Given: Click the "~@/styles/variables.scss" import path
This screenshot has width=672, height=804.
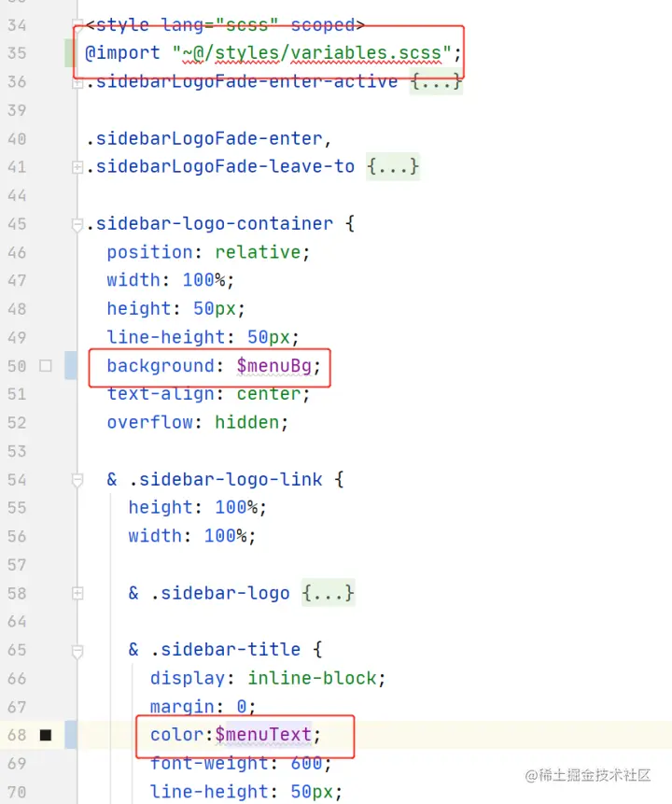Looking at the screenshot, I should (312, 53).
